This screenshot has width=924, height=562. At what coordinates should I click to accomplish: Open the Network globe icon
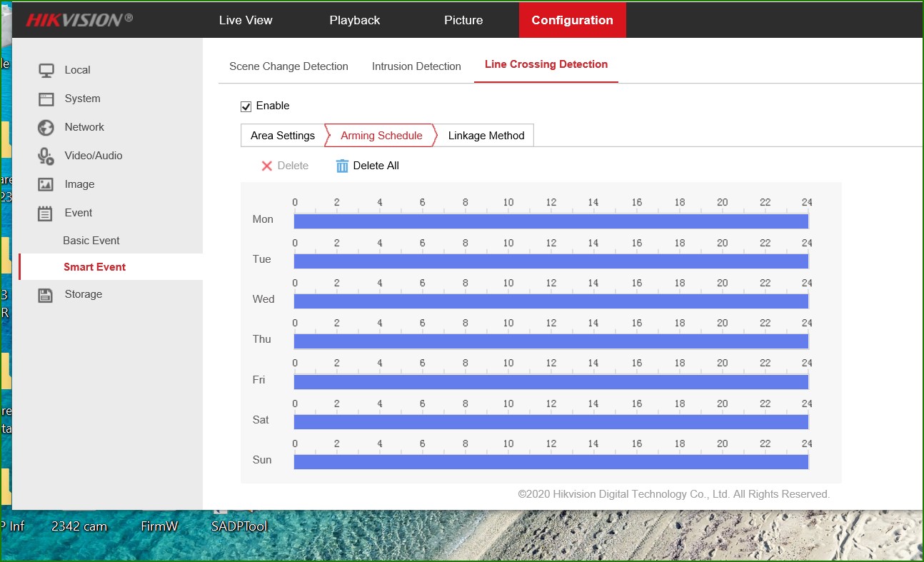[46, 127]
